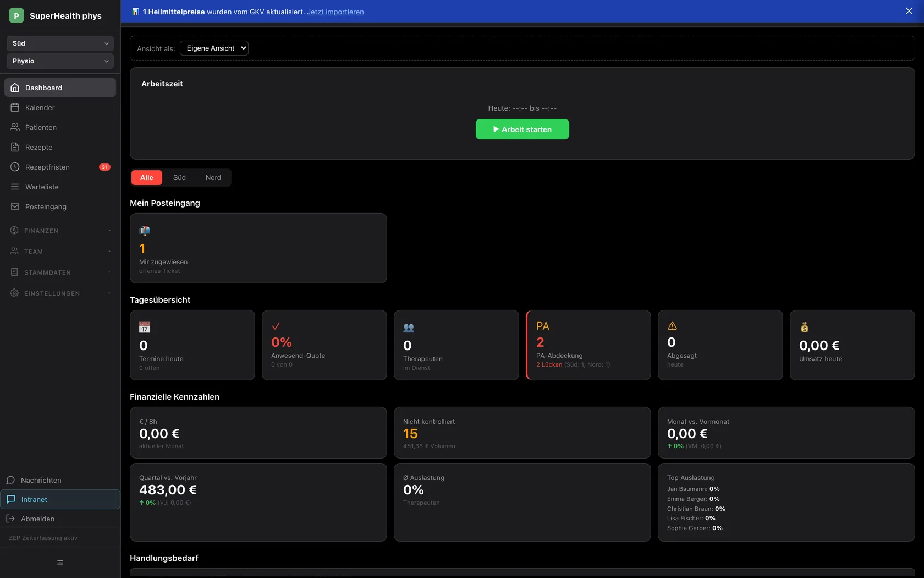Click Abmelden to log out

60,519
